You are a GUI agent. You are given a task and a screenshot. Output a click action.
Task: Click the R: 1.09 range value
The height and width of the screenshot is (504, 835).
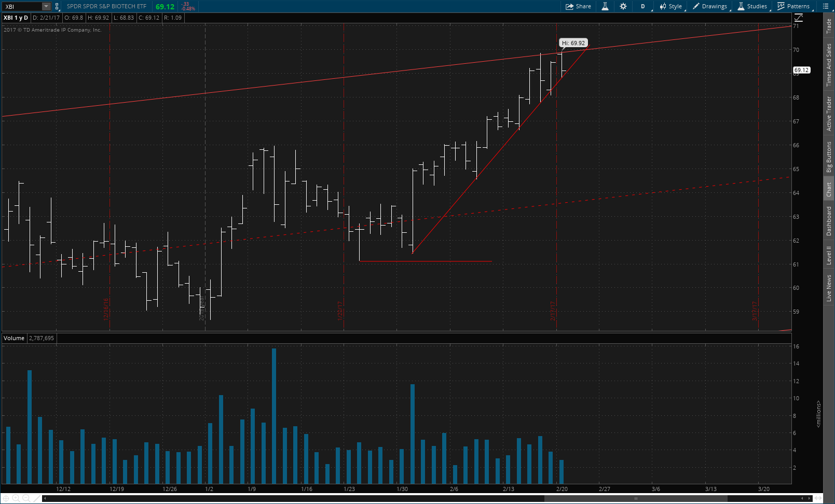[x=173, y=18]
